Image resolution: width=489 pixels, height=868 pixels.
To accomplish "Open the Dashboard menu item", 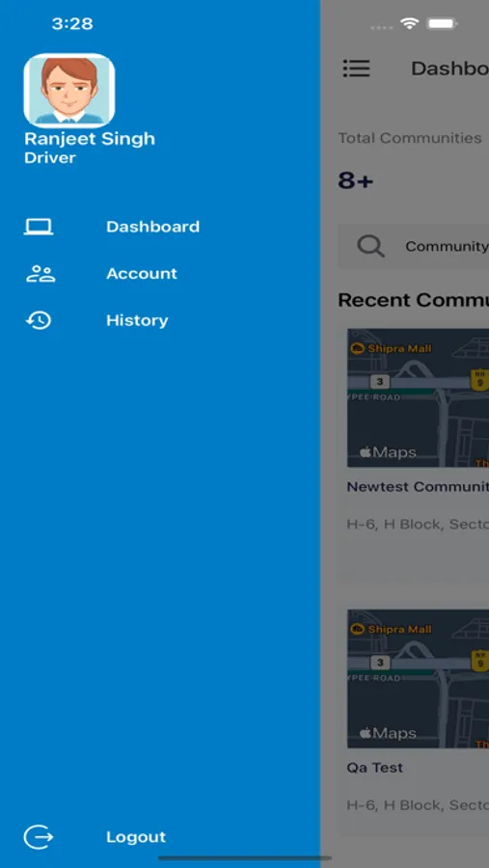I will pos(152,227).
